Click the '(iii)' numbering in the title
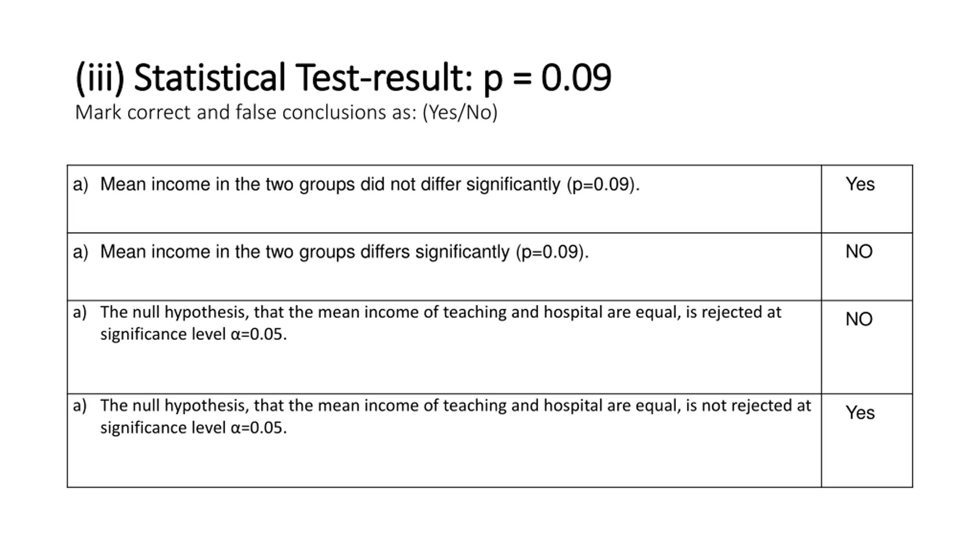 click(x=100, y=78)
